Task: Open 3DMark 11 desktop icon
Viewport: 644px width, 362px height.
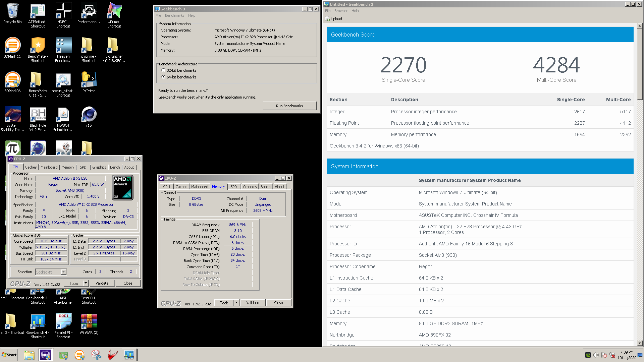Action: click(12, 48)
